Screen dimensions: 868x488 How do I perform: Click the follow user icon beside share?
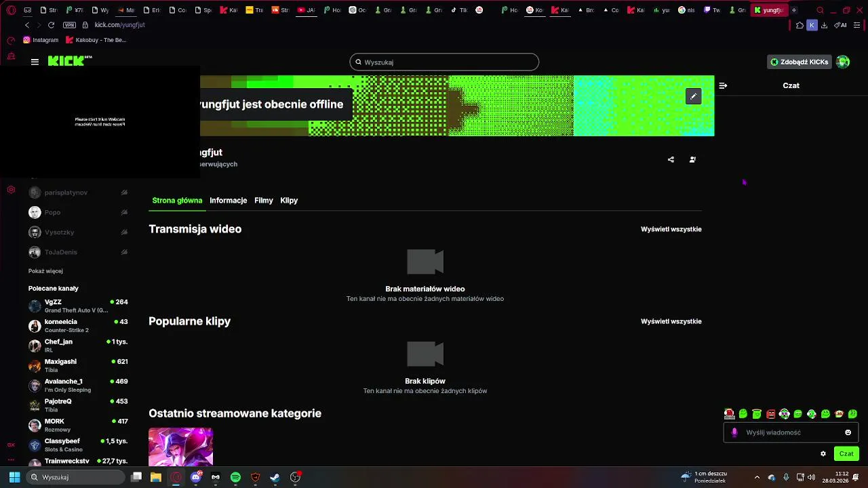tap(692, 160)
